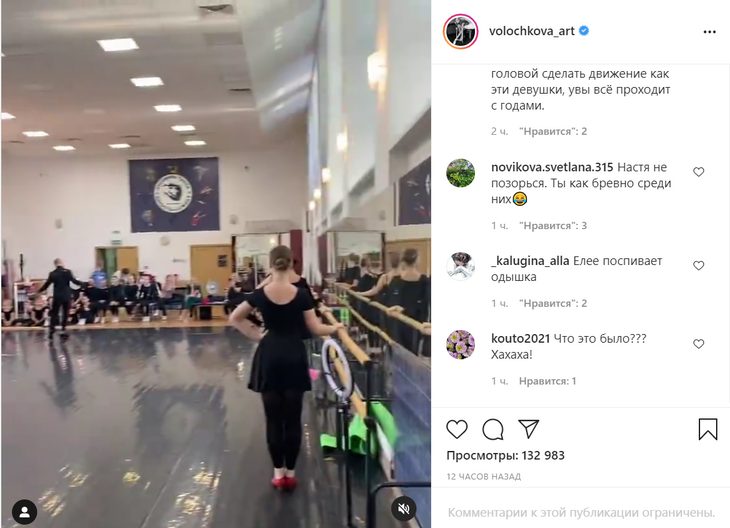Play or pause the dance studio video
The height and width of the screenshot is (528, 730).
216,264
